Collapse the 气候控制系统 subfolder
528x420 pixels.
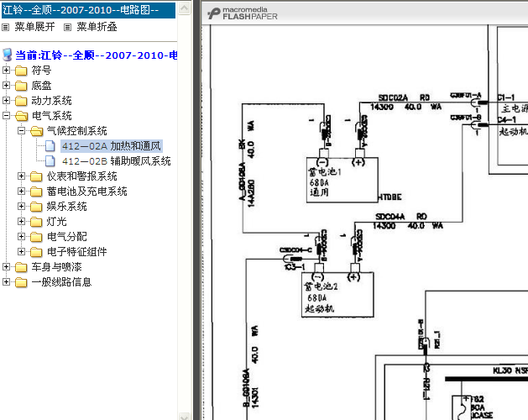pos(21,130)
